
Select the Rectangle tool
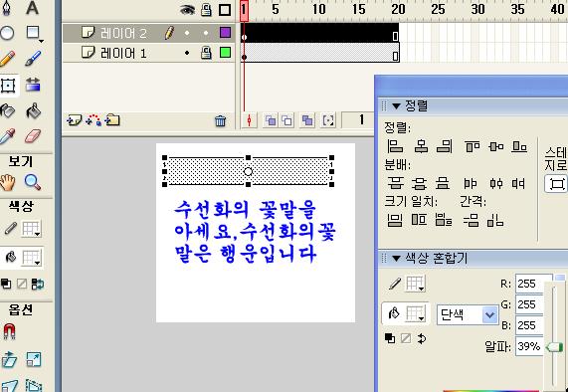(x=34, y=34)
